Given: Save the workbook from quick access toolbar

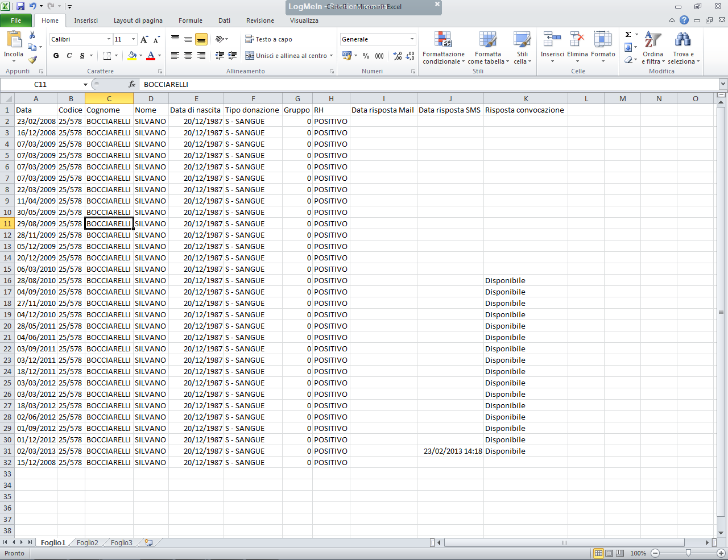Looking at the screenshot, I should (x=20, y=6).
